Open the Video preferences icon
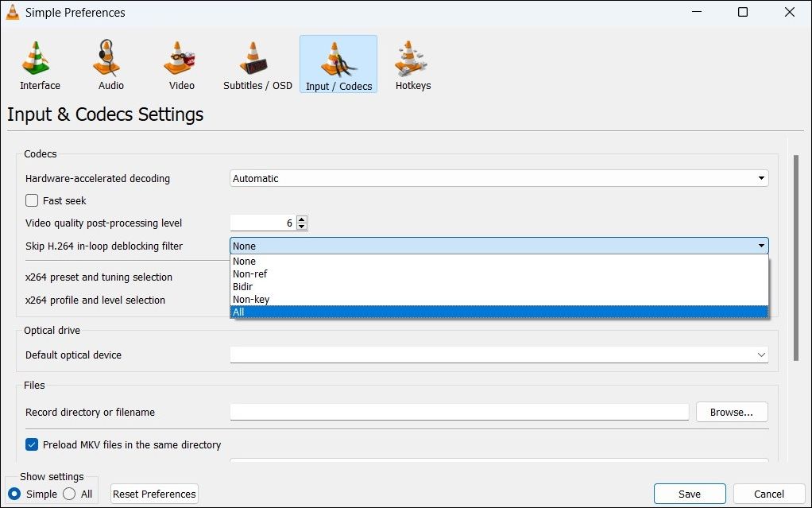 click(180, 57)
